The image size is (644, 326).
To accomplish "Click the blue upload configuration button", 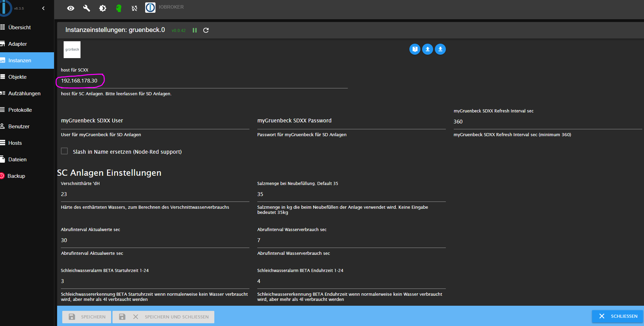I will 428,49.
